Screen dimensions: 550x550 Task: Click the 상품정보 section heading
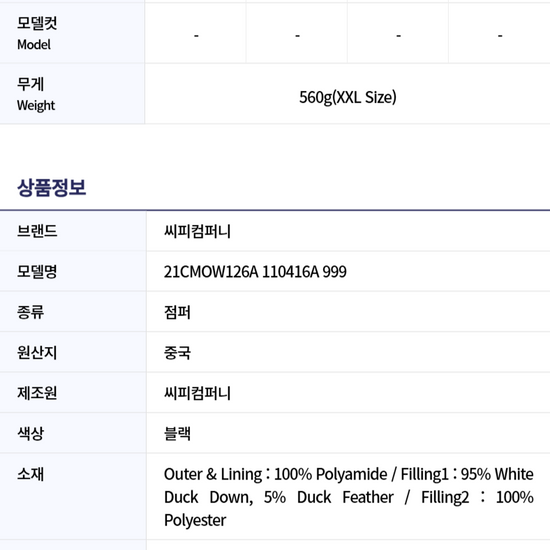(52, 187)
